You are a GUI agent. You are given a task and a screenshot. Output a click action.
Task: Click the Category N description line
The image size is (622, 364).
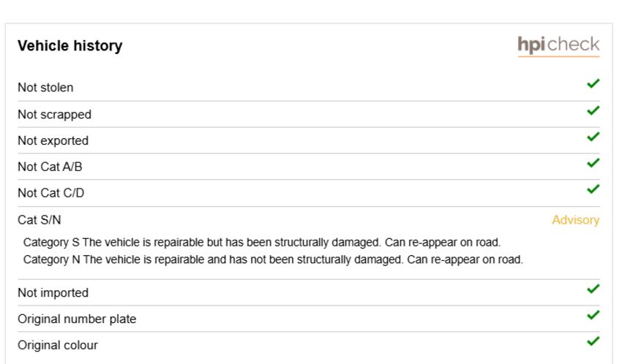pyautogui.click(x=274, y=259)
